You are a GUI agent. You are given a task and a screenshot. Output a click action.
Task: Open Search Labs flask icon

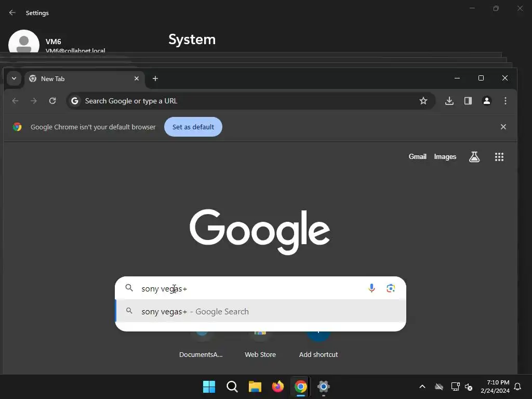coord(474,157)
